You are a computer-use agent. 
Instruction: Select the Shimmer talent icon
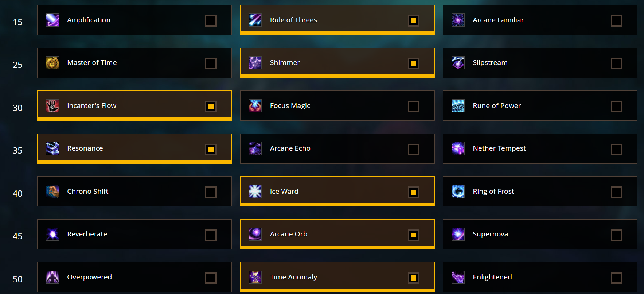click(255, 63)
